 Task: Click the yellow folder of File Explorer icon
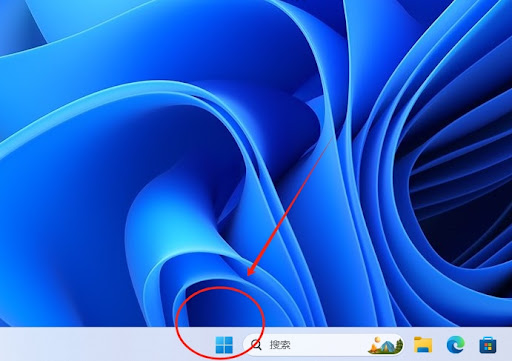point(423,344)
